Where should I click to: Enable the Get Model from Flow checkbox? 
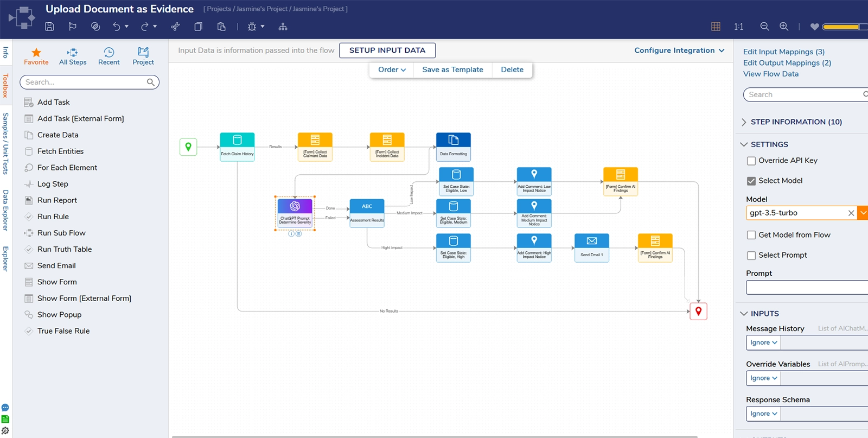point(751,235)
